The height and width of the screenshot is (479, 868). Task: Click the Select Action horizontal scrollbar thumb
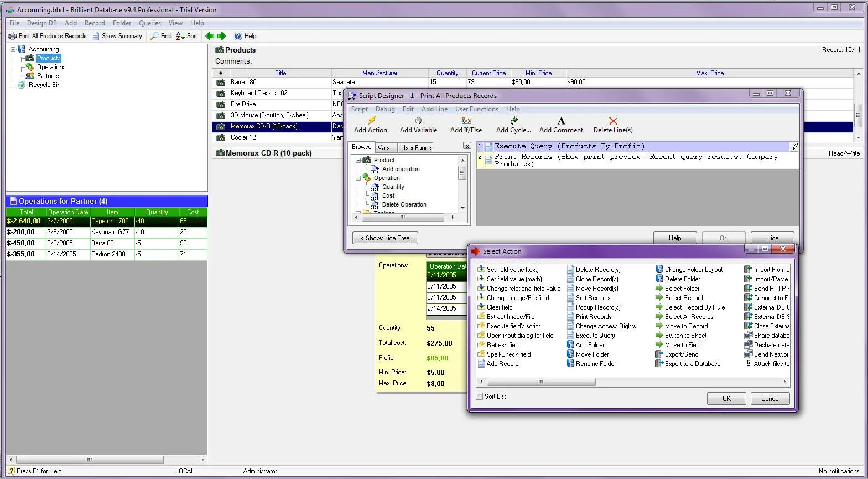[540, 382]
